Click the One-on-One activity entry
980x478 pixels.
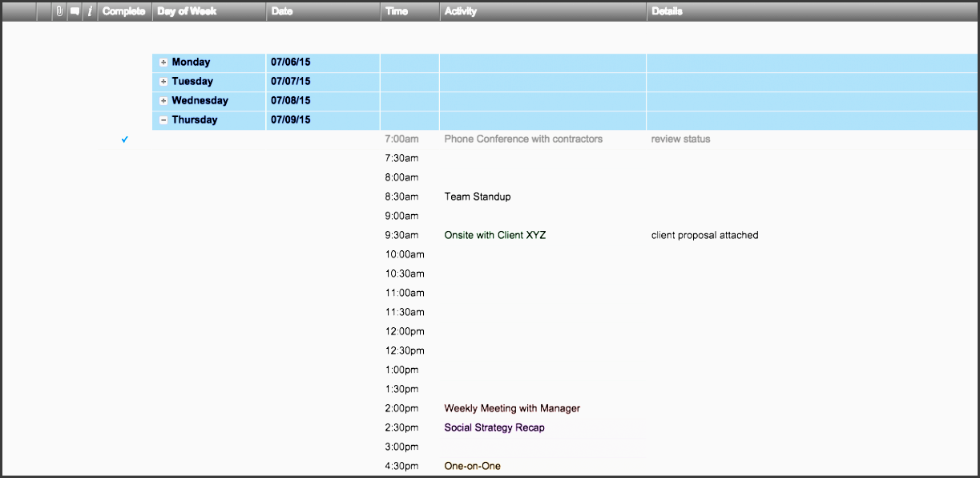pyautogui.click(x=473, y=465)
